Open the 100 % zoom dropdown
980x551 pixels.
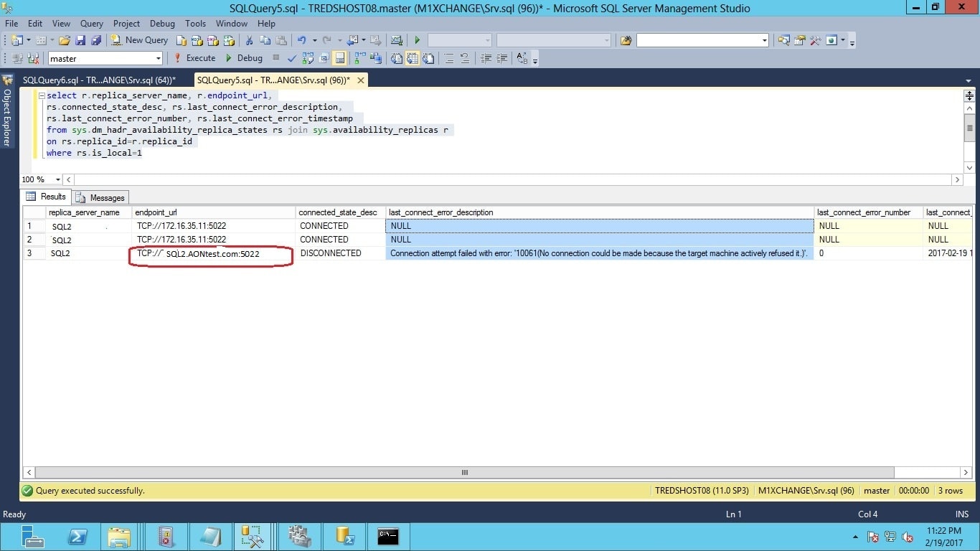point(58,179)
